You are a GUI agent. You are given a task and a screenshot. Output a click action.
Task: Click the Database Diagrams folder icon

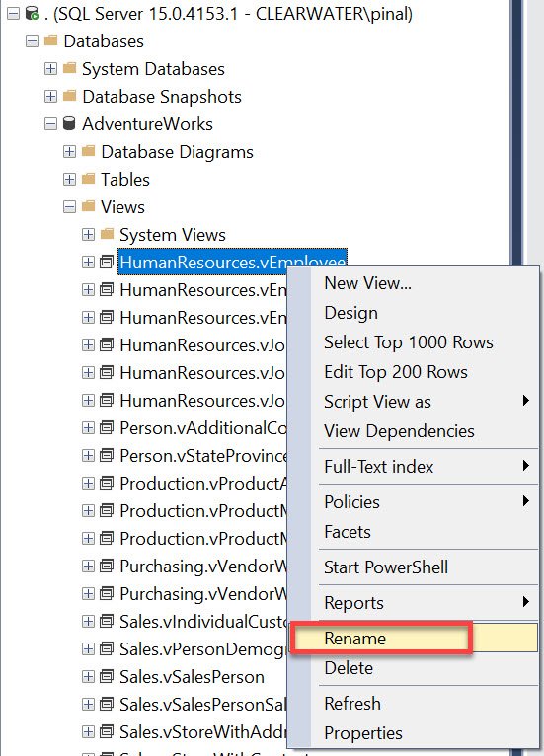(88, 151)
